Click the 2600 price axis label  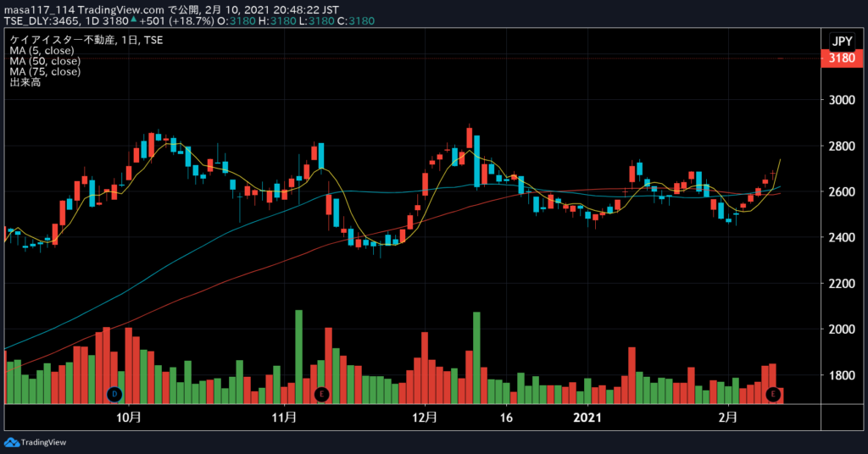pos(842,192)
